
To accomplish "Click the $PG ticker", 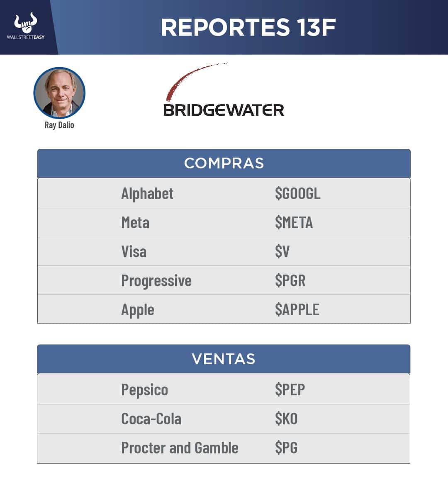I will point(286,448).
